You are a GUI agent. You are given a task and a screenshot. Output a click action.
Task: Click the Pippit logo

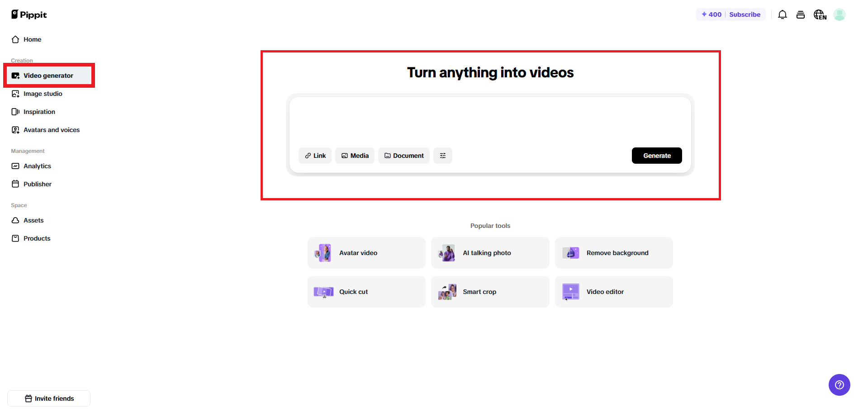tap(29, 14)
